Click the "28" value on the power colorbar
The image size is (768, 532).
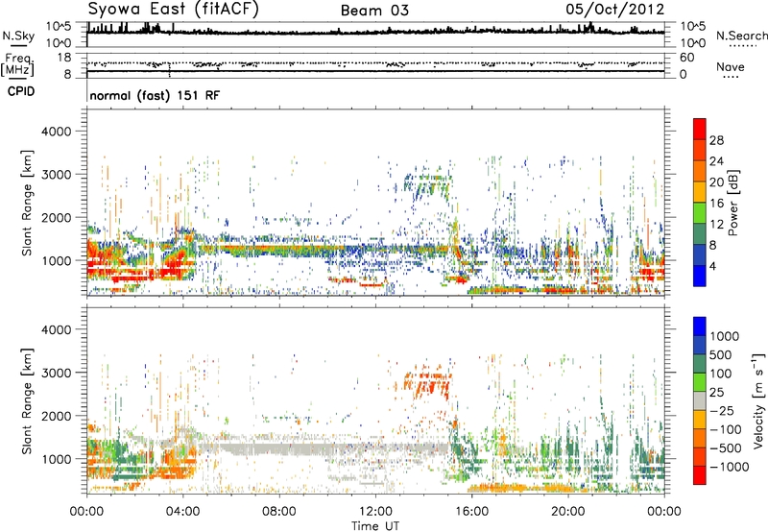[x=716, y=140]
